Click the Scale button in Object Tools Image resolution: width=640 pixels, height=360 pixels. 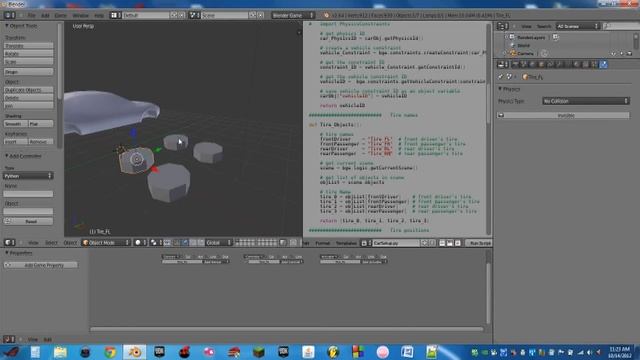click(x=29, y=62)
